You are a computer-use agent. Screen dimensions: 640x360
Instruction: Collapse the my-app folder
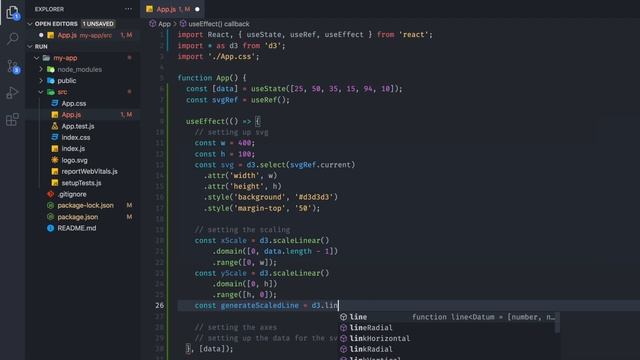click(37, 58)
